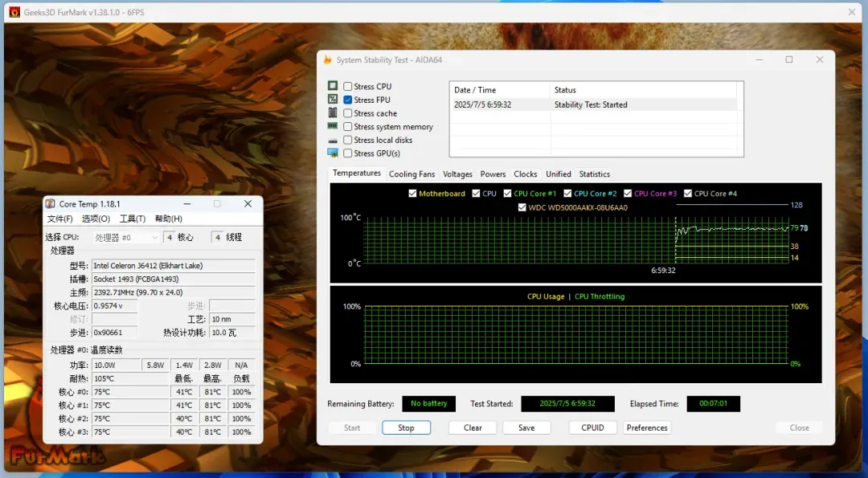
Task: Click the "Intel Celeron J6412 (Elkhart Lake)" model field
Action: pyautogui.click(x=174, y=266)
